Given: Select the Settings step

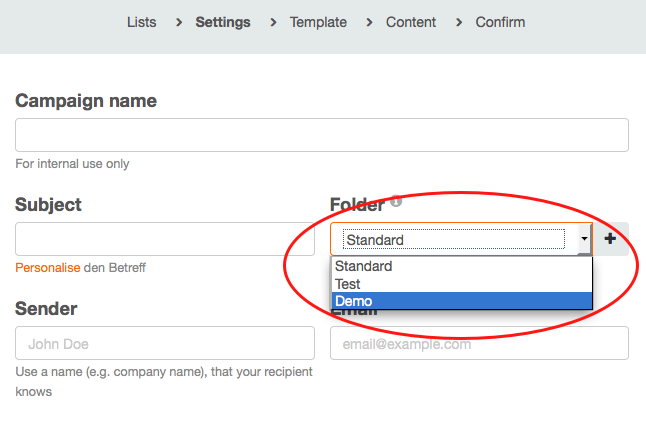Looking at the screenshot, I should (223, 22).
